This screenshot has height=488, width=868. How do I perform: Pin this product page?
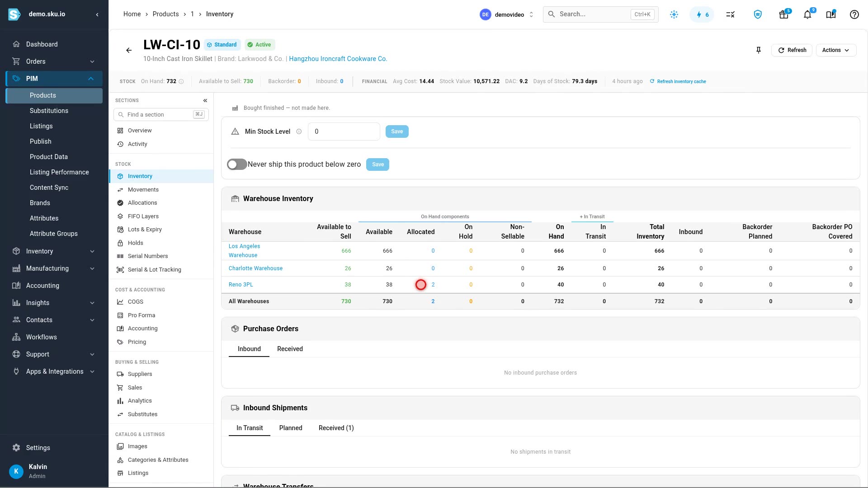click(x=759, y=50)
